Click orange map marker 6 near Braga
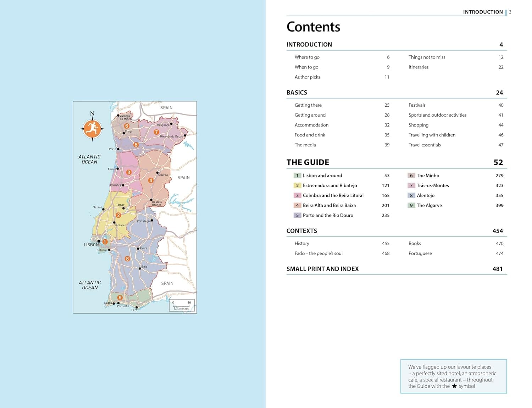The image size is (532, 408). pos(127,126)
